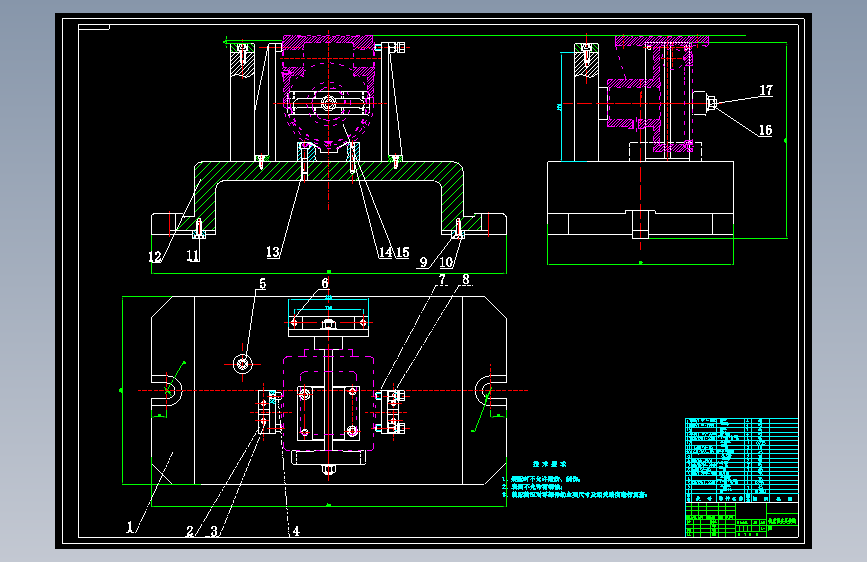Select part balloon number 6

pyautogui.click(x=325, y=283)
